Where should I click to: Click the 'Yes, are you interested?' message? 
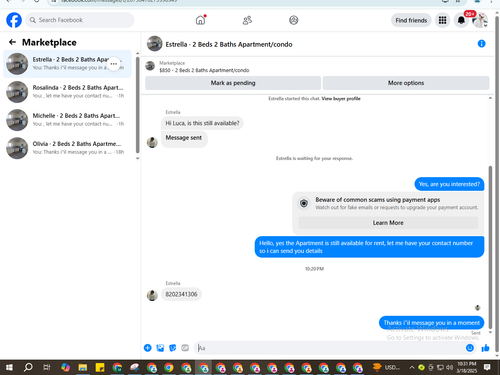pyautogui.click(x=449, y=184)
